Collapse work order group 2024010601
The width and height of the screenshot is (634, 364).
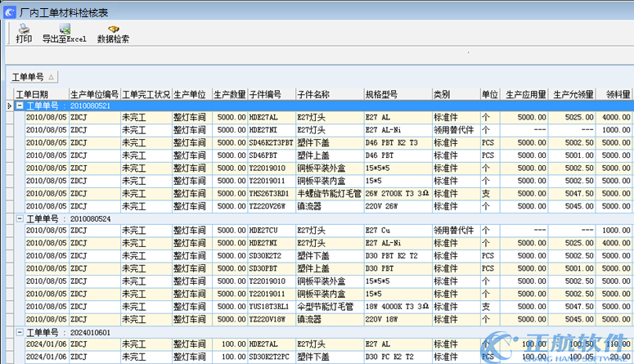[20, 332]
